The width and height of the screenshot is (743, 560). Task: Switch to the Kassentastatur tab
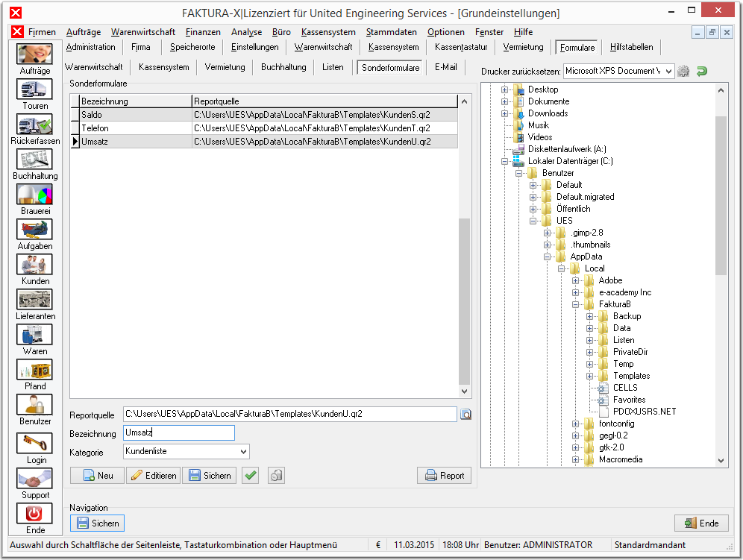pos(461,47)
